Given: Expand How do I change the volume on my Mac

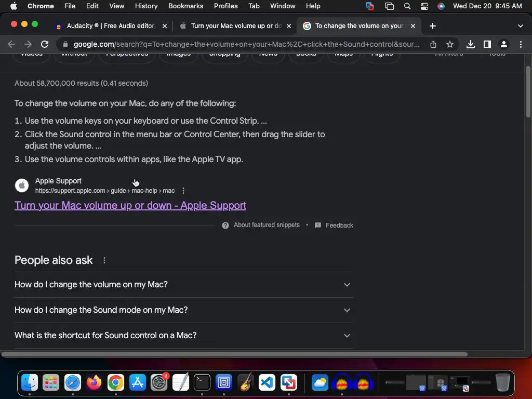Looking at the screenshot, I should tap(183, 285).
